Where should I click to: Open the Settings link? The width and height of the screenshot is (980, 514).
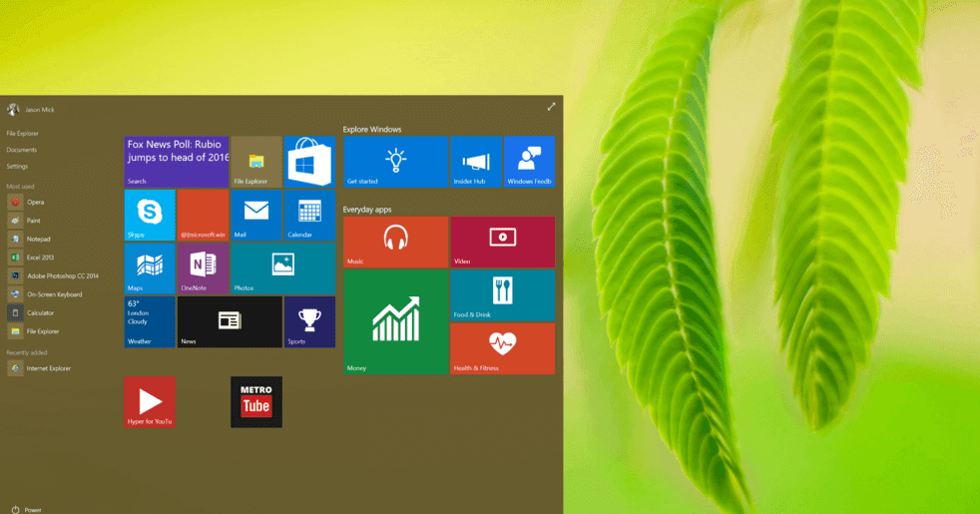click(17, 167)
